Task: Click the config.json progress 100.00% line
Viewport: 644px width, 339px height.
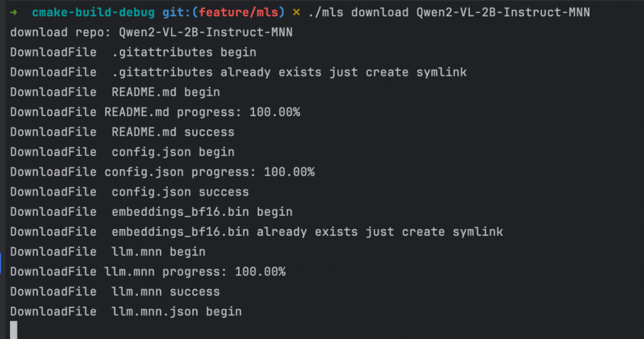Action: coord(162,172)
